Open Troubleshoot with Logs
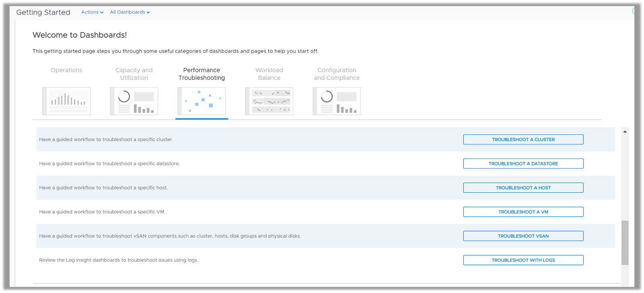This screenshot has height=293, width=644. click(523, 260)
